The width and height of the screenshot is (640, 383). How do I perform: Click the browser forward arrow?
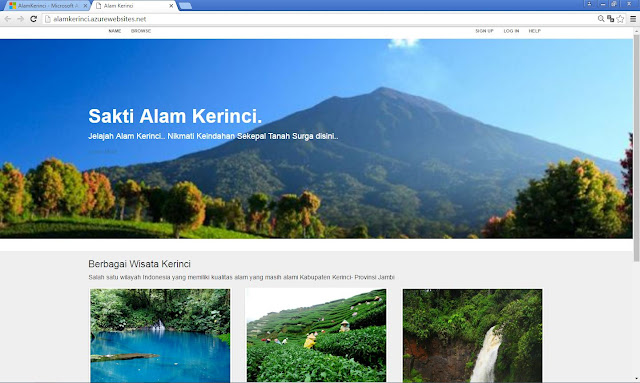(20, 19)
